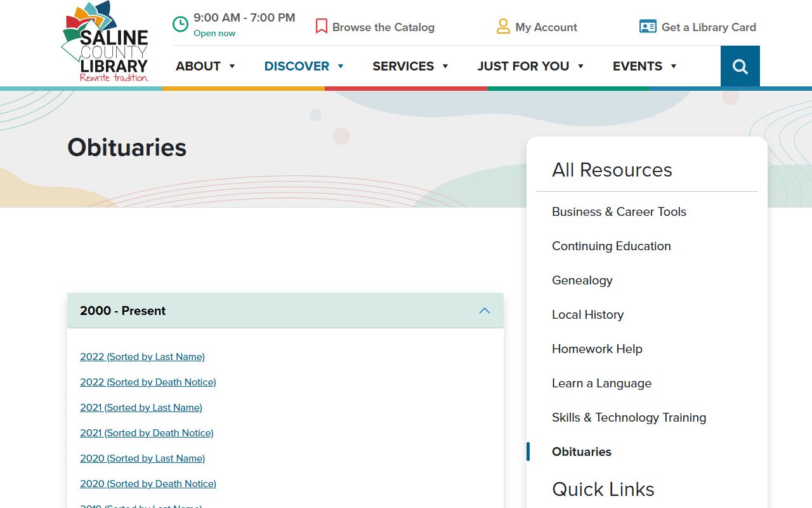The height and width of the screenshot is (508, 812).
Task: Open Get a Library Card link
Action: click(x=709, y=27)
